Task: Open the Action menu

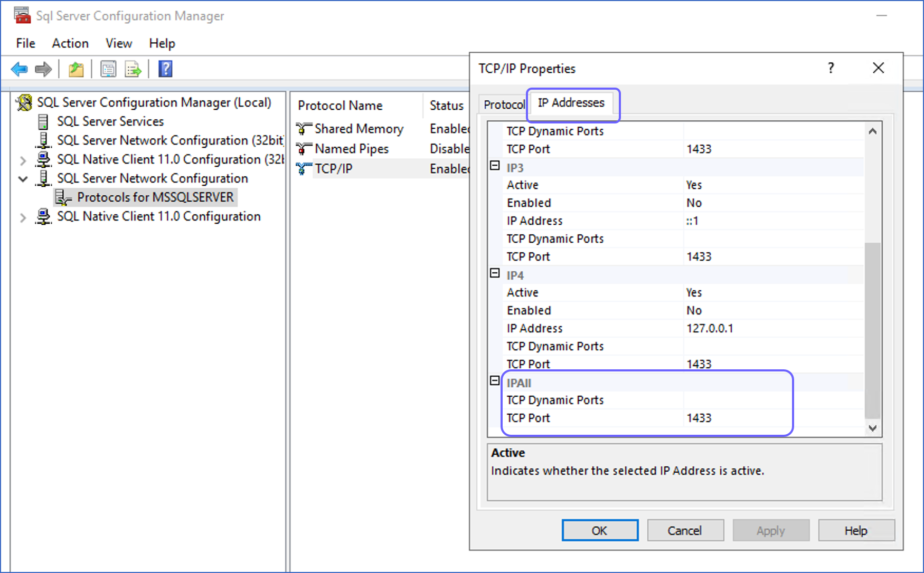Action: coord(70,43)
